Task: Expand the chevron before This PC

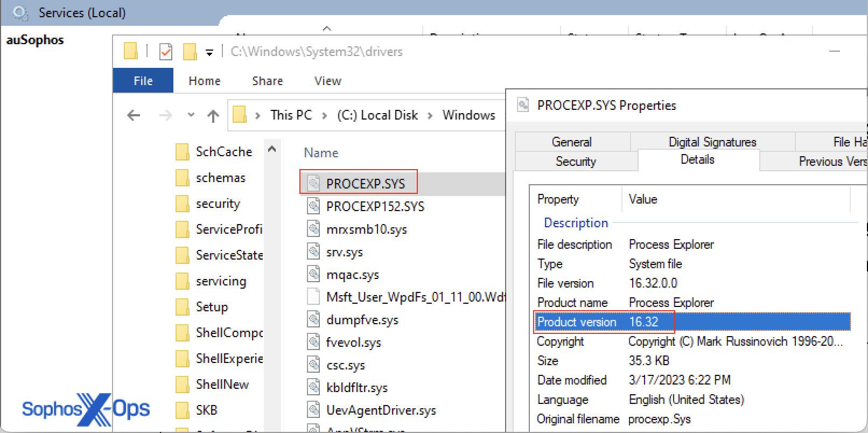Action: [258, 115]
